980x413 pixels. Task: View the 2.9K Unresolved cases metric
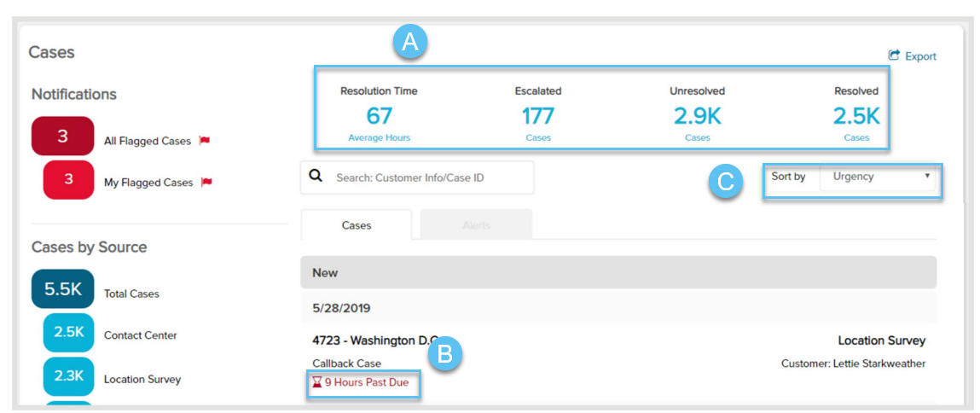point(697,116)
